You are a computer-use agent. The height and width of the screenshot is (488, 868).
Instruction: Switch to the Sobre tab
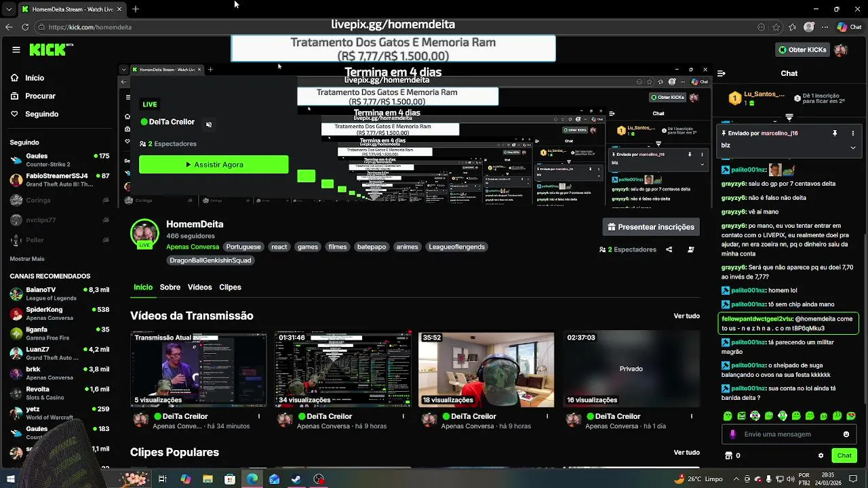point(170,287)
